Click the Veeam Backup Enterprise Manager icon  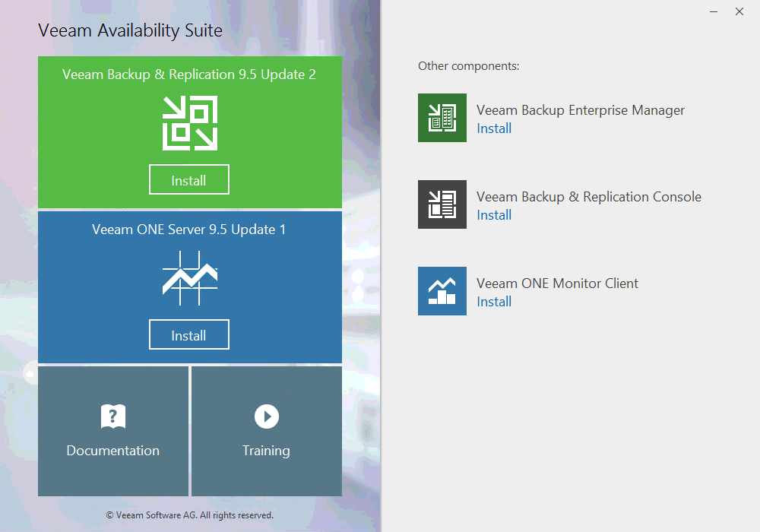coord(442,118)
